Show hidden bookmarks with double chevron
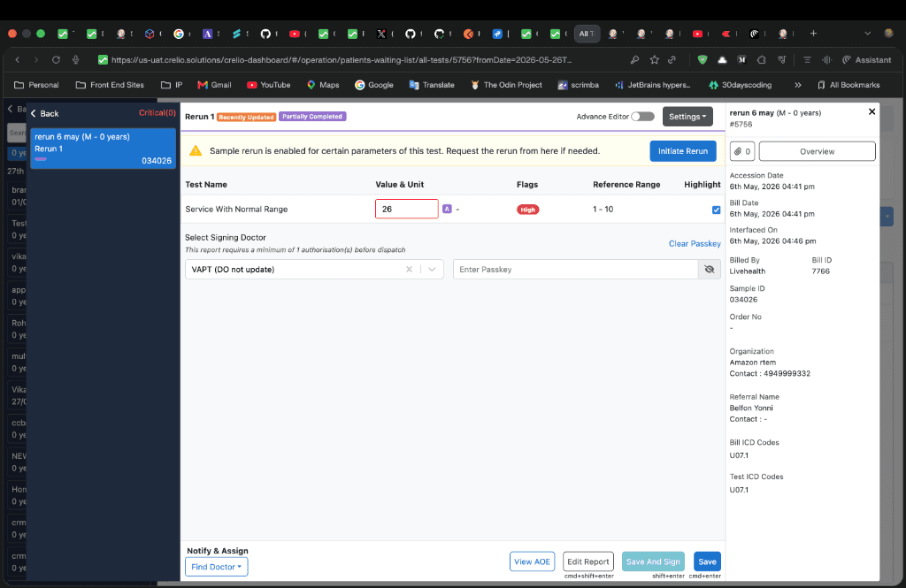This screenshot has width=906, height=588. click(798, 85)
